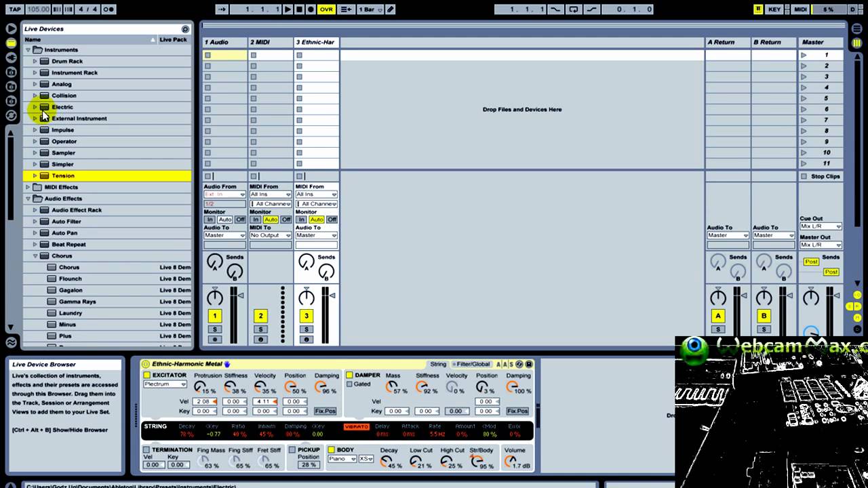The height and width of the screenshot is (488, 868).
Task: Set track 2 monitor to In
Action: tap(256, 220)
